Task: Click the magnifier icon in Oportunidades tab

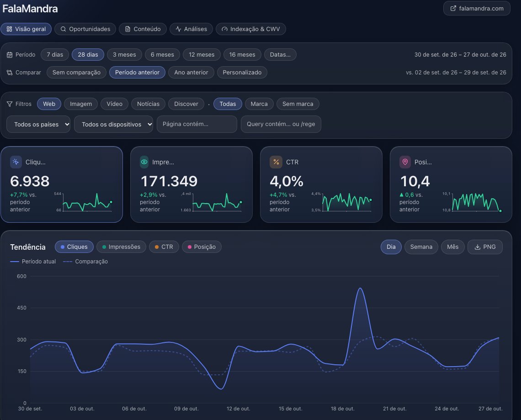Action: (x=63, y=29)
